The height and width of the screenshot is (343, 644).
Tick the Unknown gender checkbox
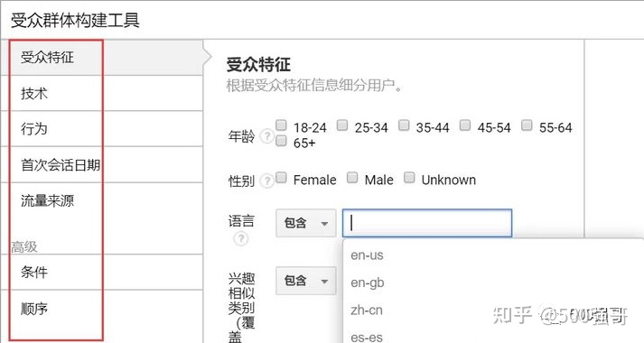pos(409,177)
